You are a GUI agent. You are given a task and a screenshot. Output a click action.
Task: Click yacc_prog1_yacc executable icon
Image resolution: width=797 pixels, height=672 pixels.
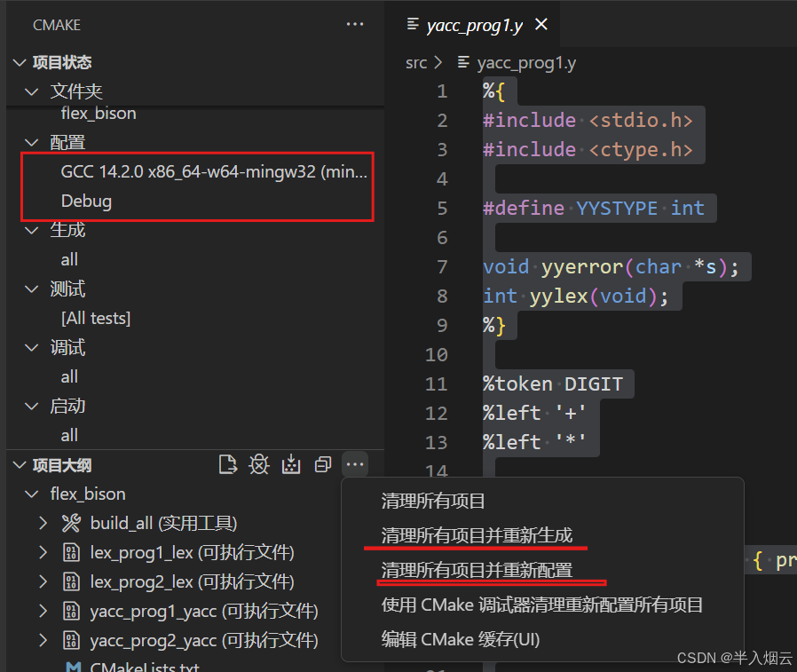coord(71,612)
